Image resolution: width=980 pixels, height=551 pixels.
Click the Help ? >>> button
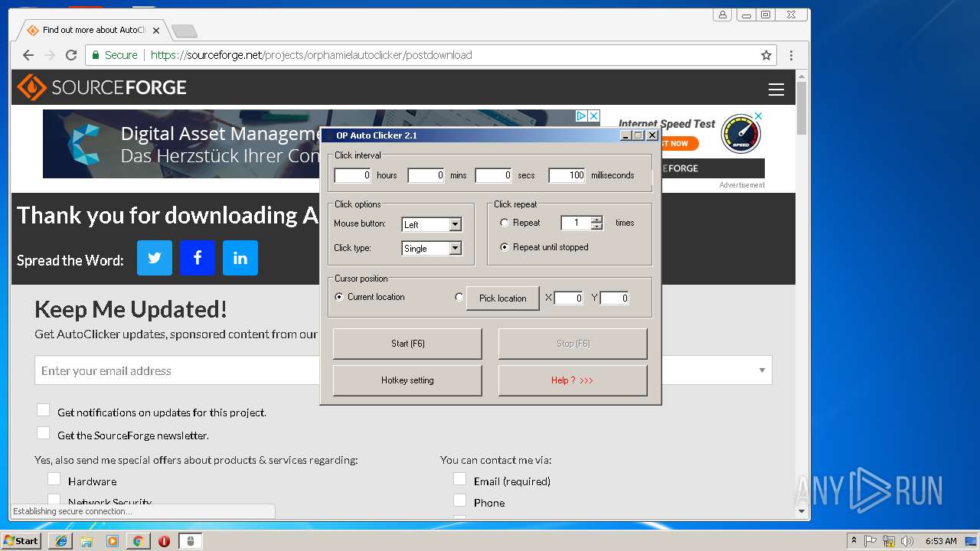coord(573,380)
